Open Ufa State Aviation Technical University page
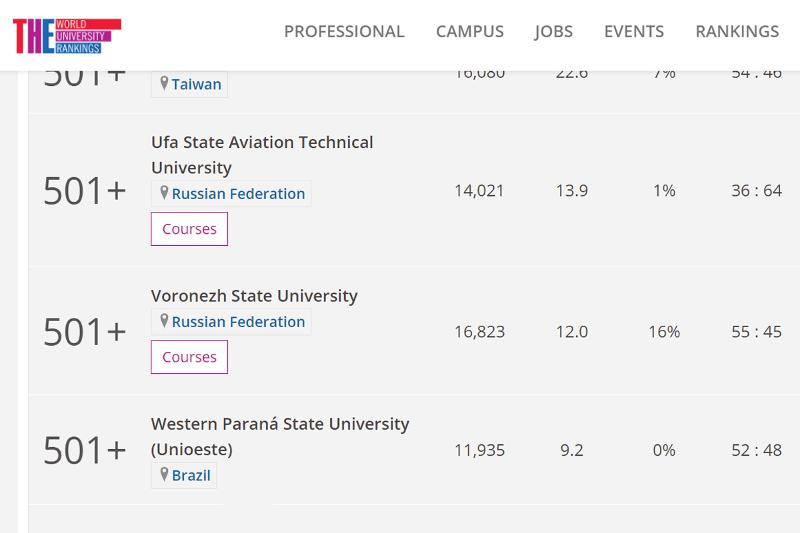800x533 pixels. pyautogui.click(x=262, y=155)
